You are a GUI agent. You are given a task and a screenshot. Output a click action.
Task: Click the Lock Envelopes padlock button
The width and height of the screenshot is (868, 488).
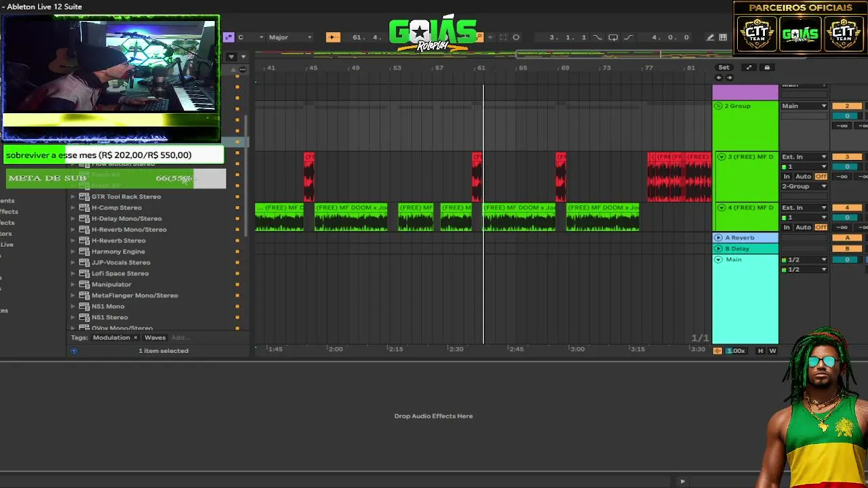[x=767, y=67]
